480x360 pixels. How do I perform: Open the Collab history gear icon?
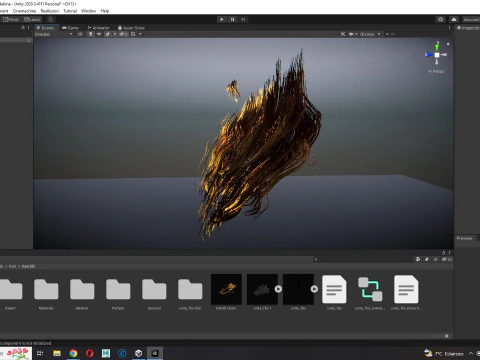tap(441, 19)
